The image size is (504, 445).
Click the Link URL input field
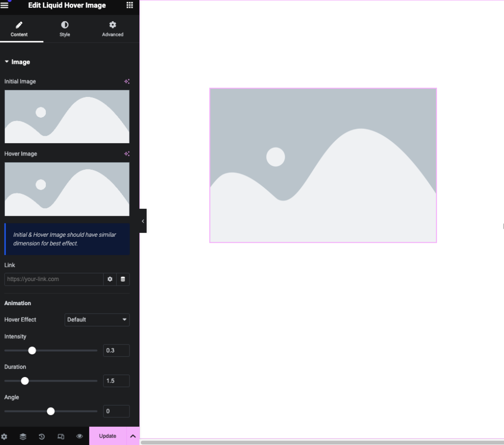pyautogui.click(x=54, y=279)
